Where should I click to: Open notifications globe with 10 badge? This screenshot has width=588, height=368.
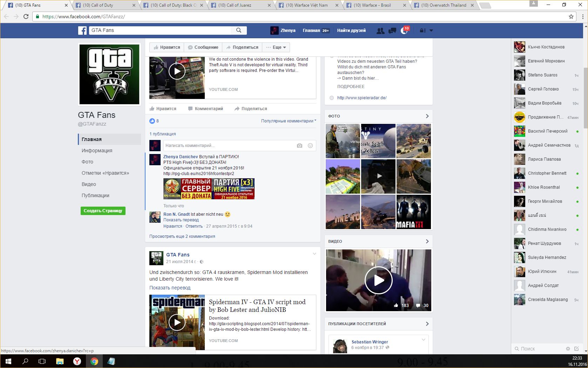(404, 31)
